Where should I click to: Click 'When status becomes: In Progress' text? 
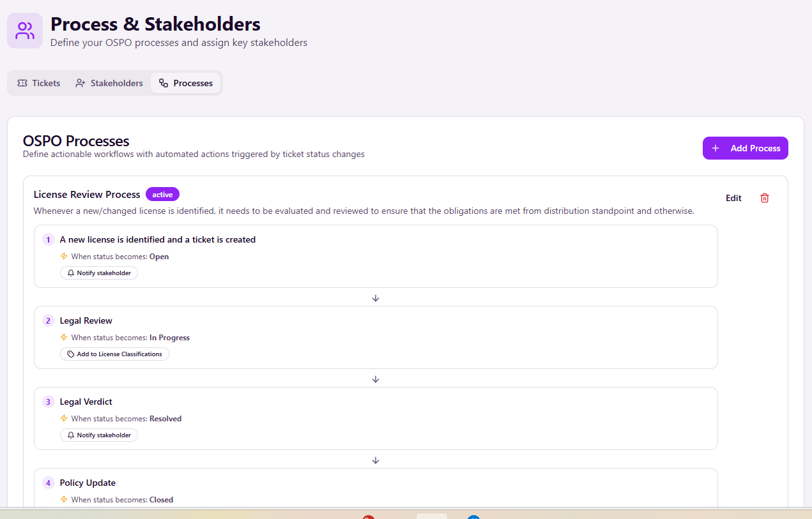[130, 338]
